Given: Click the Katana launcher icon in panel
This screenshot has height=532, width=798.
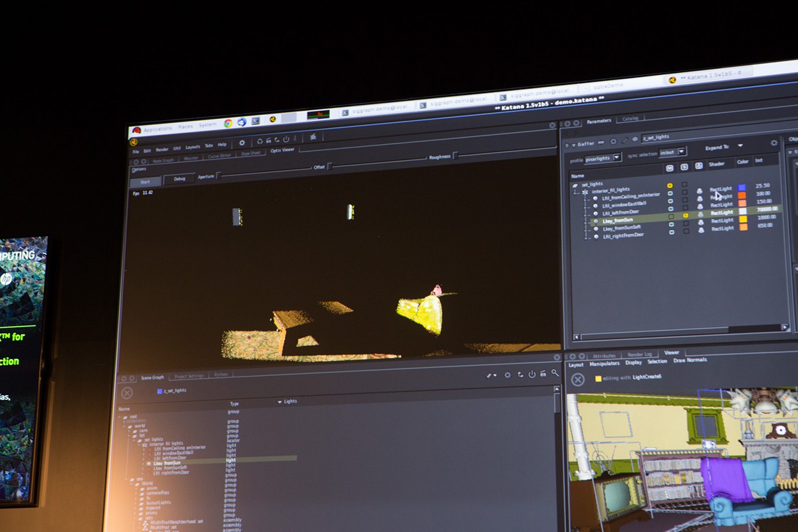Looking at the screenshot, I should [x=272, y=119].
